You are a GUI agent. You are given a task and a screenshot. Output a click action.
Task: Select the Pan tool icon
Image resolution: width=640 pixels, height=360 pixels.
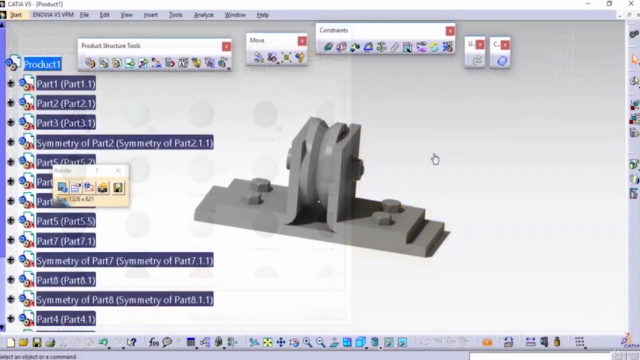[x=281, y=342]
